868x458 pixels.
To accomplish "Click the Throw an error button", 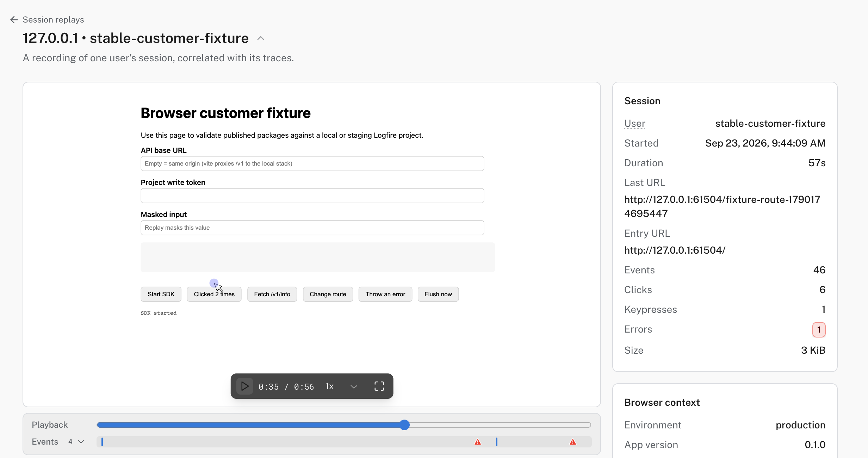I will coord(385,294).
